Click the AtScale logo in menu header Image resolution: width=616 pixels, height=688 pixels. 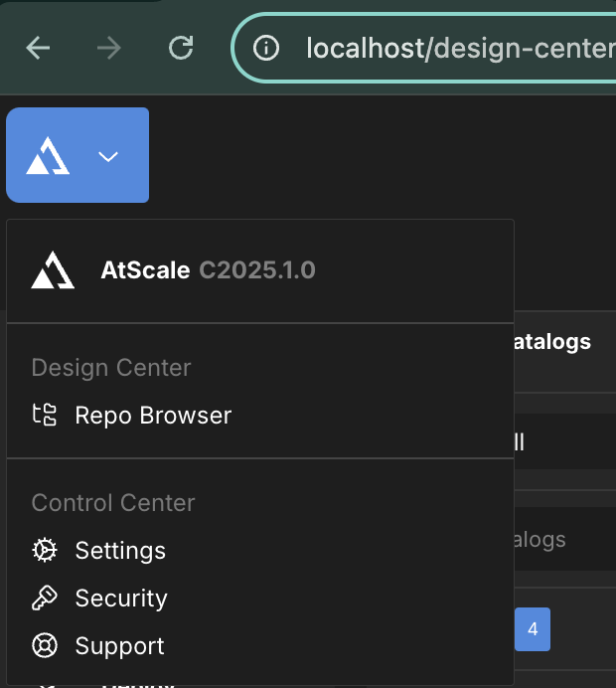[x=53, y=270]
